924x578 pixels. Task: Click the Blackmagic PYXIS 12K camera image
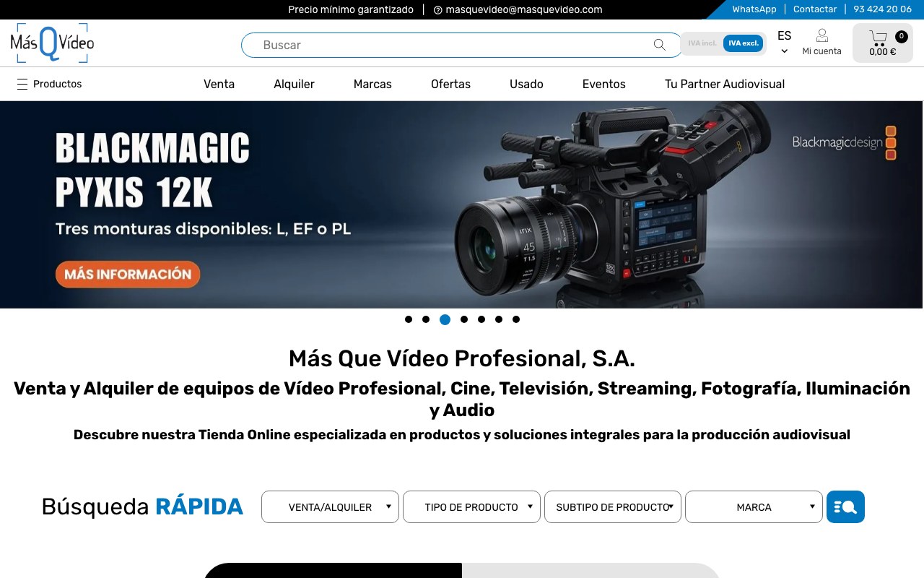click(x=611, y=204)
